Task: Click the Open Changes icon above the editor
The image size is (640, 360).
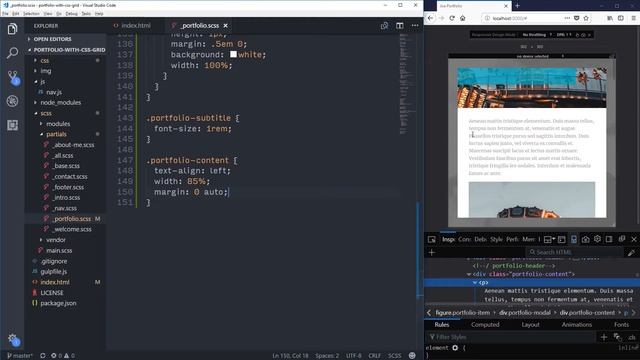Action: 384,26
